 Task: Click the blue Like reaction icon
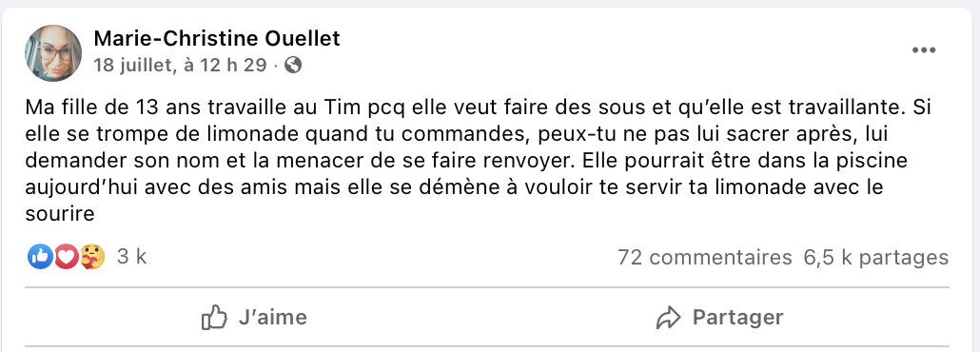tap(40, 256)
